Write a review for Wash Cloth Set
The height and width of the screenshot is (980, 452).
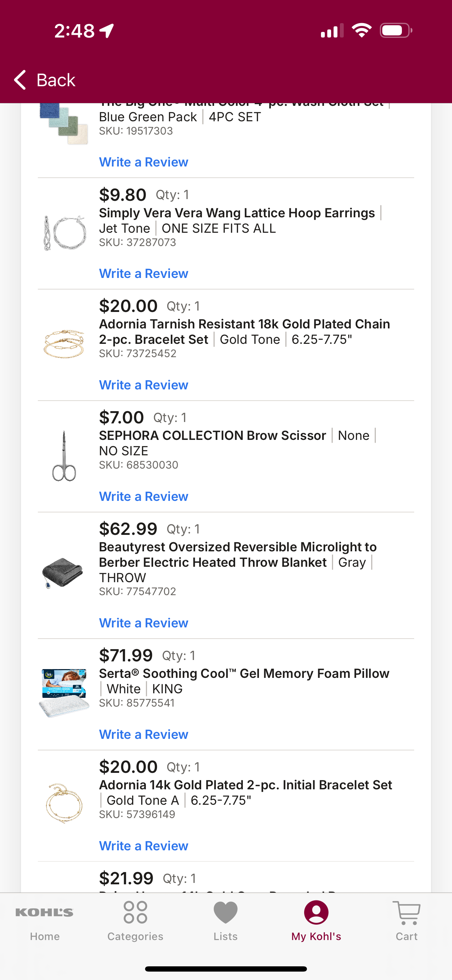(x=143, y=162)
